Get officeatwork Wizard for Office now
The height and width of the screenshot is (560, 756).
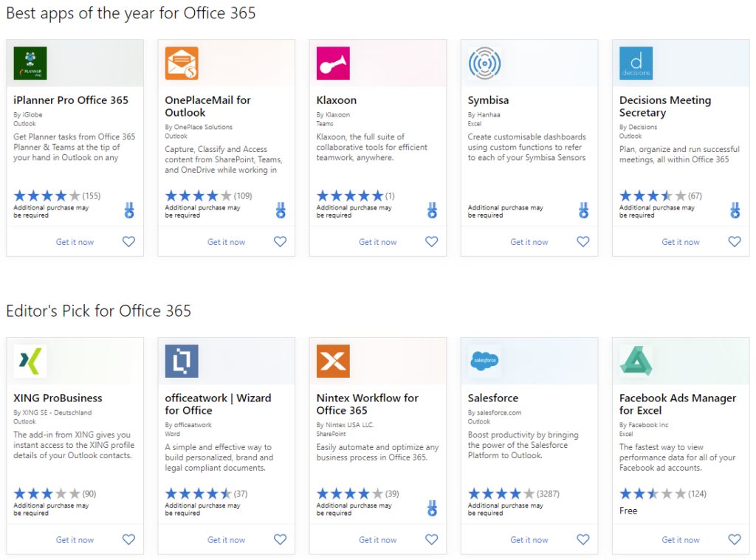[226, 540]
